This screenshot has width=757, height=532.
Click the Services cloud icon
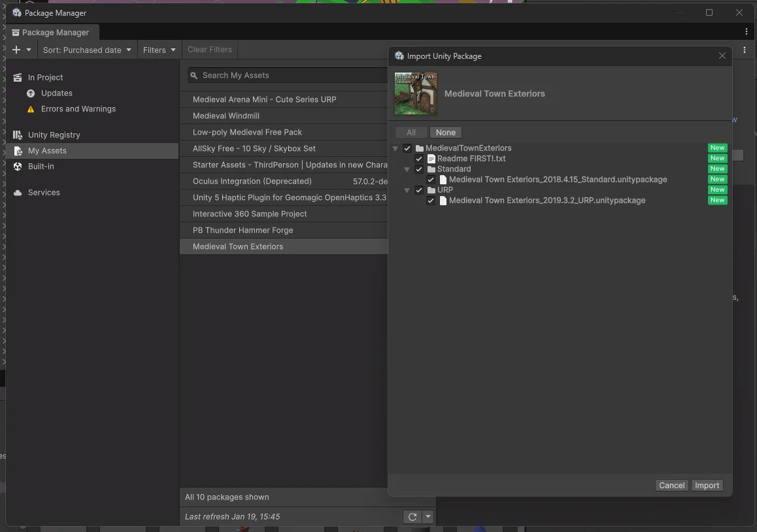(x=18, y=193)
